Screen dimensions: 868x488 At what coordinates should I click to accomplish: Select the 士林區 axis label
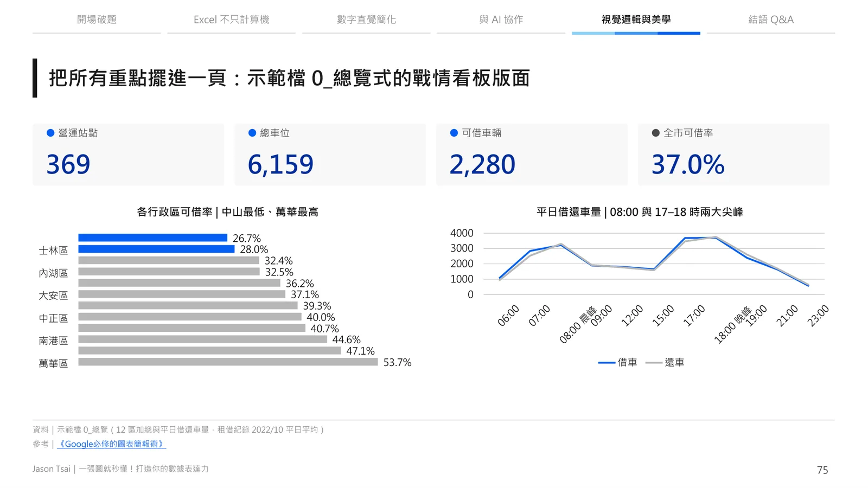click(x=53, y=251)
